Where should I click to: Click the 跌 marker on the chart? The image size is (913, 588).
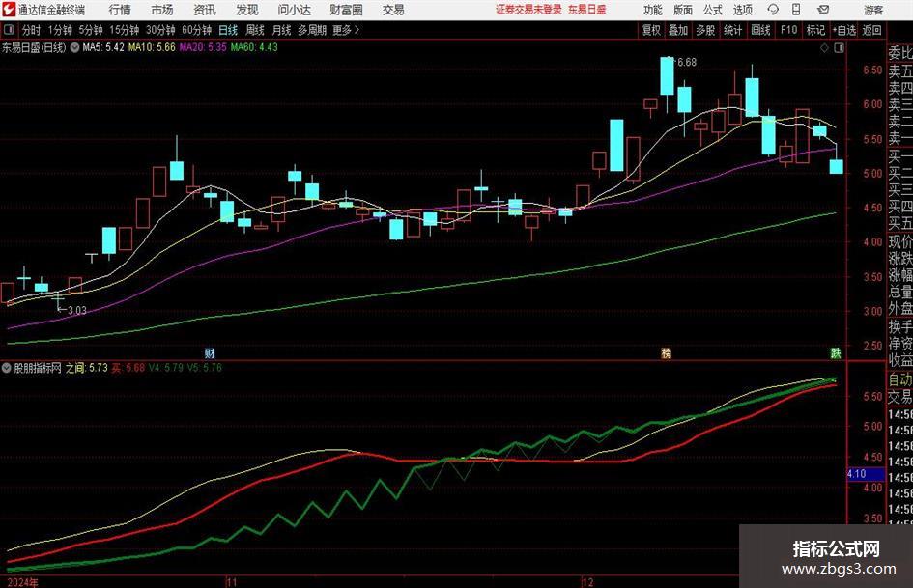point(836,352)
